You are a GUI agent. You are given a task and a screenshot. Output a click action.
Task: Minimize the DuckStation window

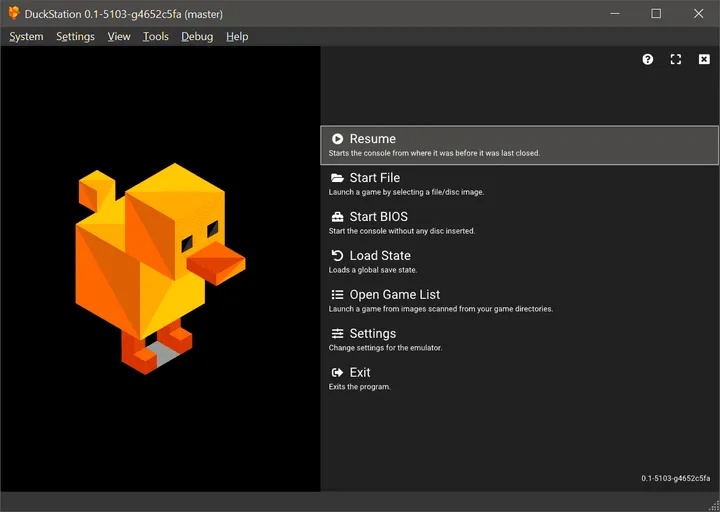click(x=614, y=13)
